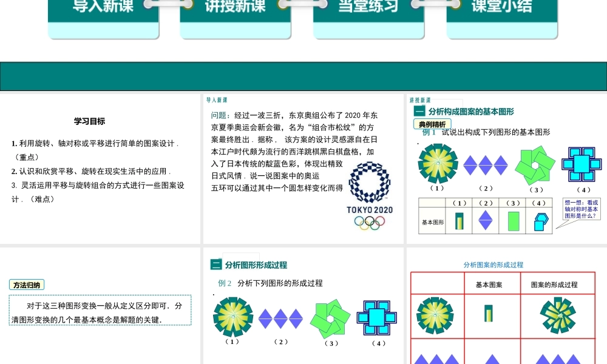Click cyan hexagon shape in 基本图形 table

541,221
